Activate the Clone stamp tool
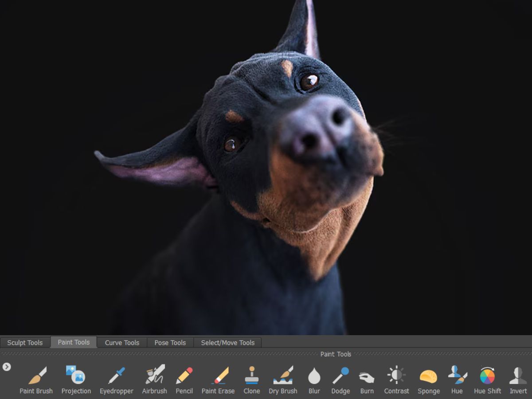532x399 pixels. pyautogui.click(x=252, y=379)
